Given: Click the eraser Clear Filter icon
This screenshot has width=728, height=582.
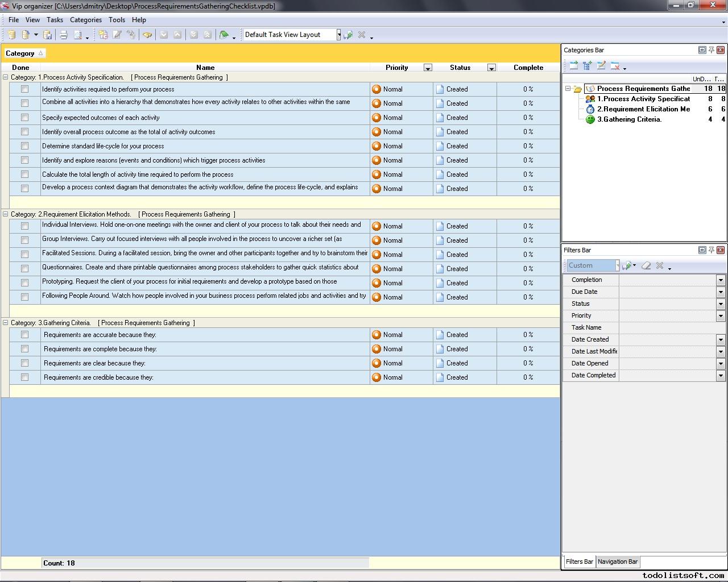Looking at the screenshot, I should (646, 265).
